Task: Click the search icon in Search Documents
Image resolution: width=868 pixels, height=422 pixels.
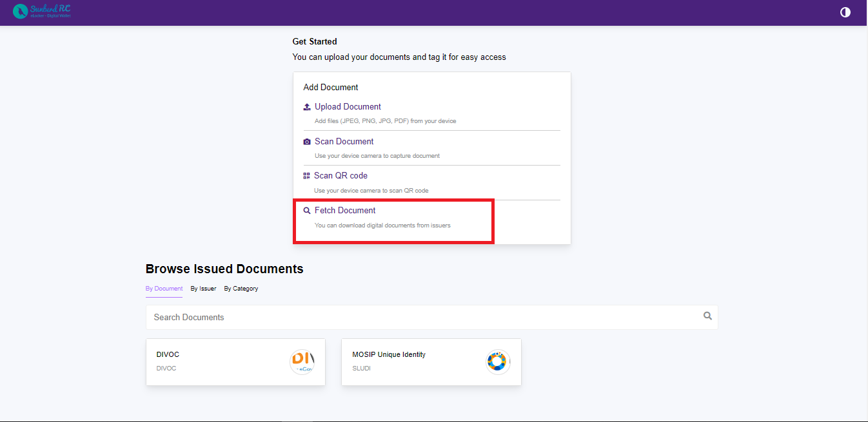Action: [x=707, y=316]
